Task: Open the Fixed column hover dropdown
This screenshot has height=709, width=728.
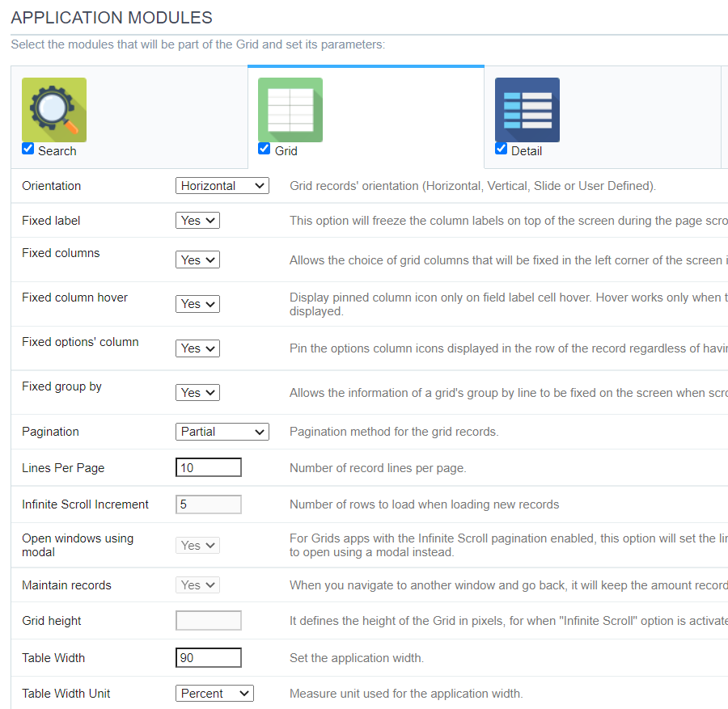Action: point(197,303)
